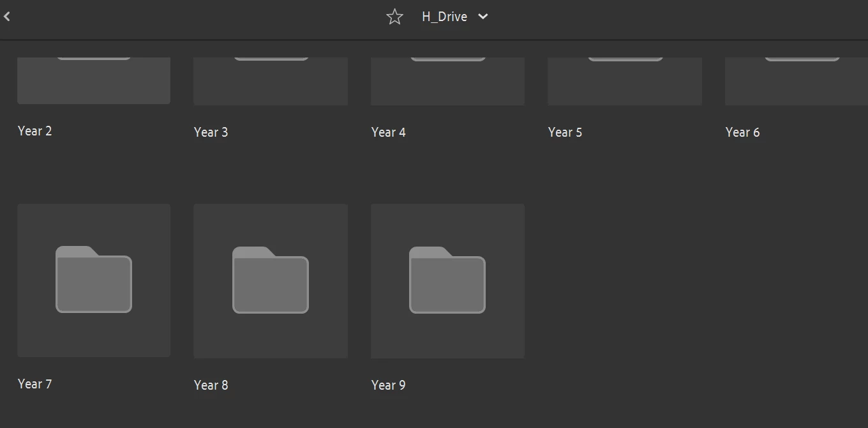Open the H_Drive location dropdown chevron
Screen dimensions: 868x428
[x=483, y=17]
